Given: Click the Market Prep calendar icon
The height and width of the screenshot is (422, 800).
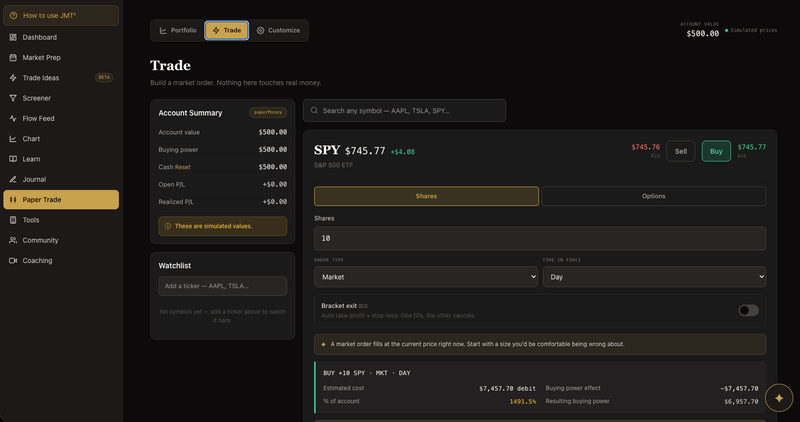Looking at the screenshot, I should 13,58.
